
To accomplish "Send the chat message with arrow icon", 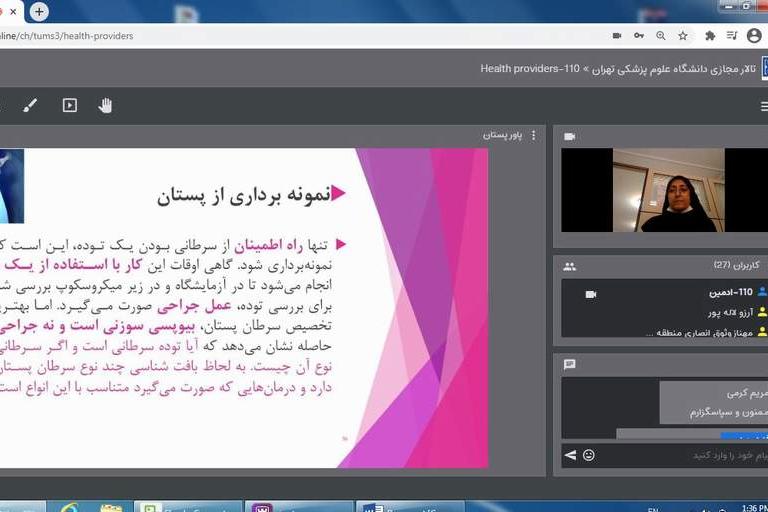I will click(x=570, y=455).
